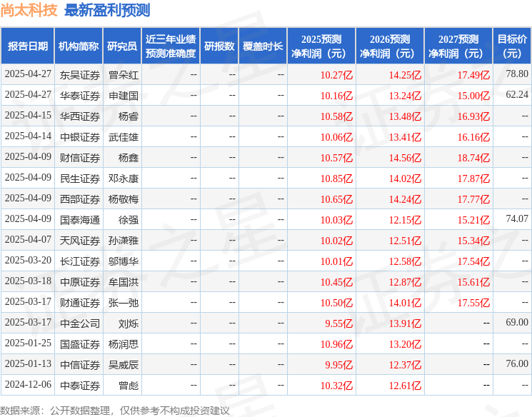Viewport: 532px width, 417px height.
Task: Click 12.61亿 forecast value
Action: pos(405,386)
